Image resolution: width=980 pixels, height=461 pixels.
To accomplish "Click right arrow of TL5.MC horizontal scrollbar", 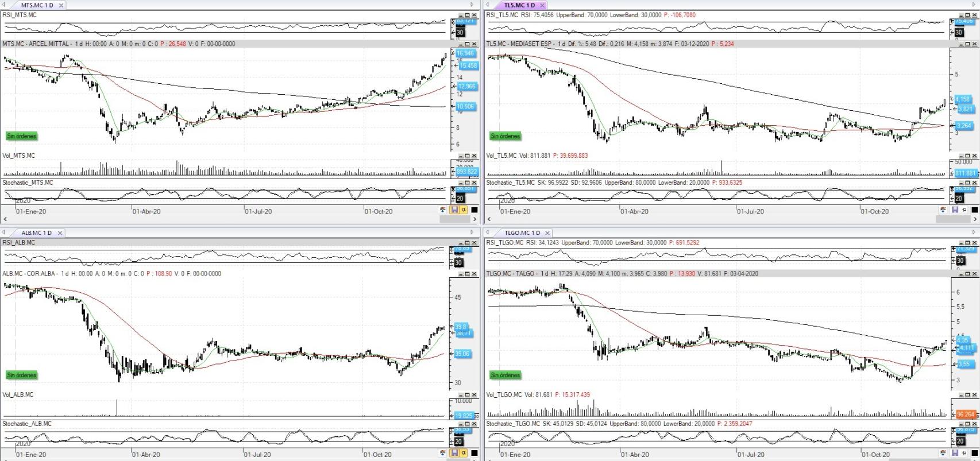I will (975, 219).
